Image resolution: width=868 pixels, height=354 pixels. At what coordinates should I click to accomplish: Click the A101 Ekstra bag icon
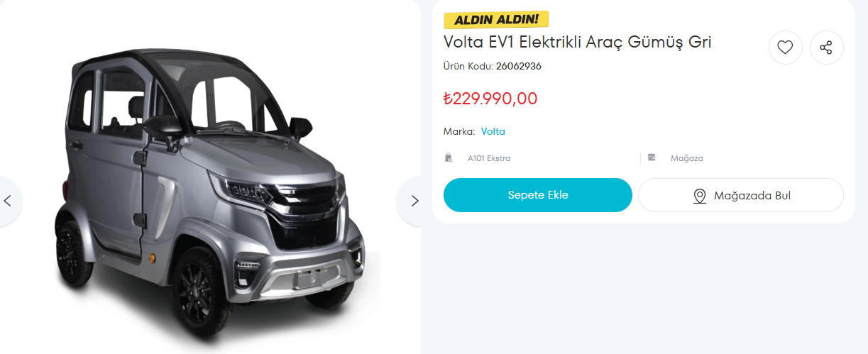pyautogui.click(x=449, y=158)
